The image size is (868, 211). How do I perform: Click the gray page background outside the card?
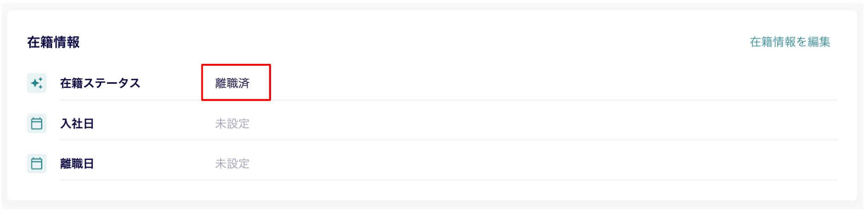point(434,205)
